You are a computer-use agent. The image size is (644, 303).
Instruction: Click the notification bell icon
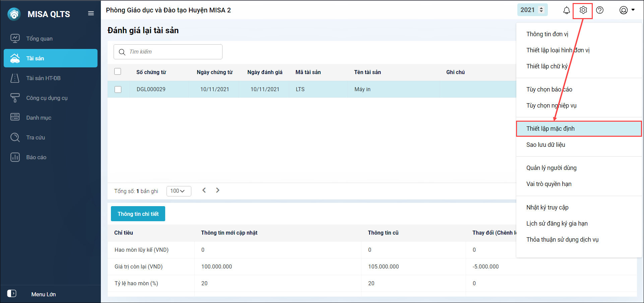(566, 10)
